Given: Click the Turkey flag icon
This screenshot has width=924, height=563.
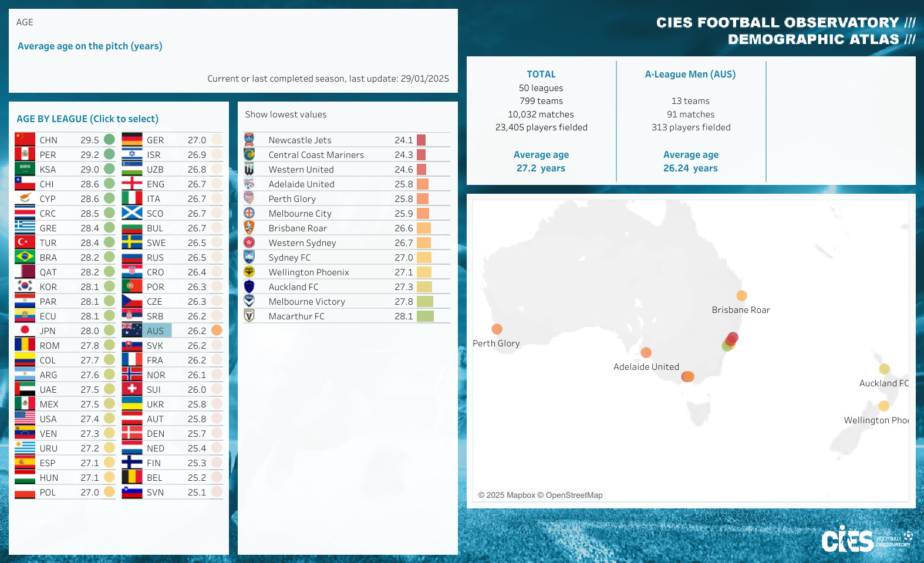Looking at the screenshot, I should pyautogui.click(x=25, y=242).
